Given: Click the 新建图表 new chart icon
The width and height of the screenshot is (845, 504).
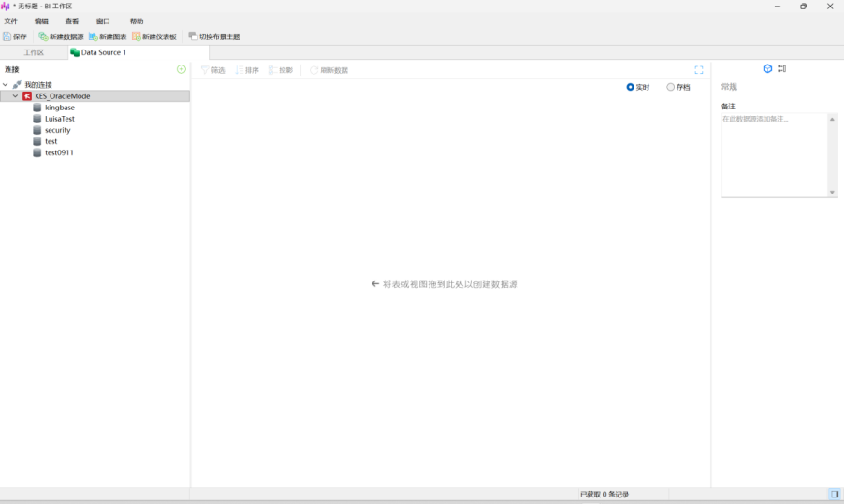Looking at the screenshot, I should pos(93,36).
